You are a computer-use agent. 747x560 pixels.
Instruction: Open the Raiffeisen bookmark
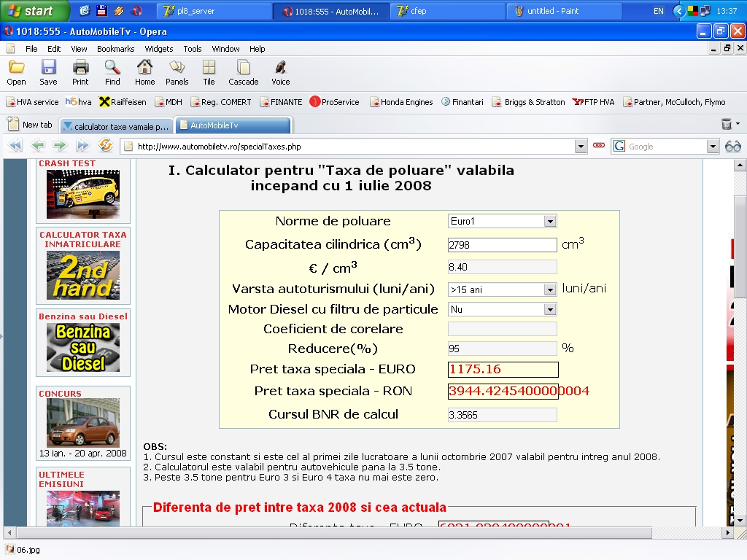tap(123, 102)
